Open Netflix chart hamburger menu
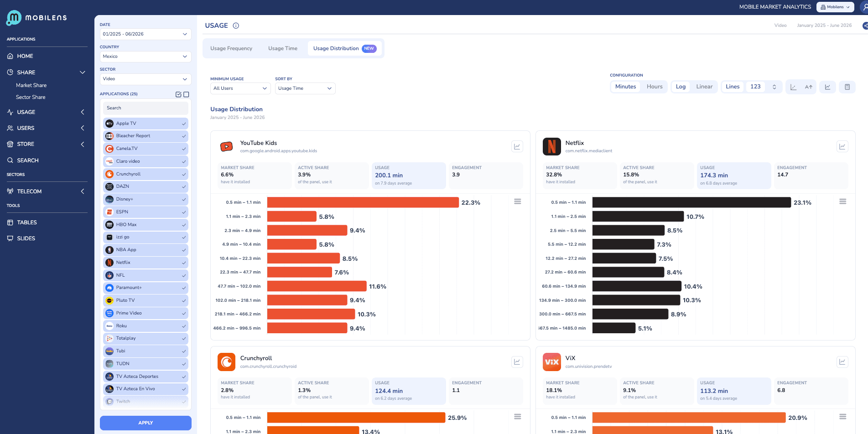The image size is (868, 434). [x=842, y=201]
